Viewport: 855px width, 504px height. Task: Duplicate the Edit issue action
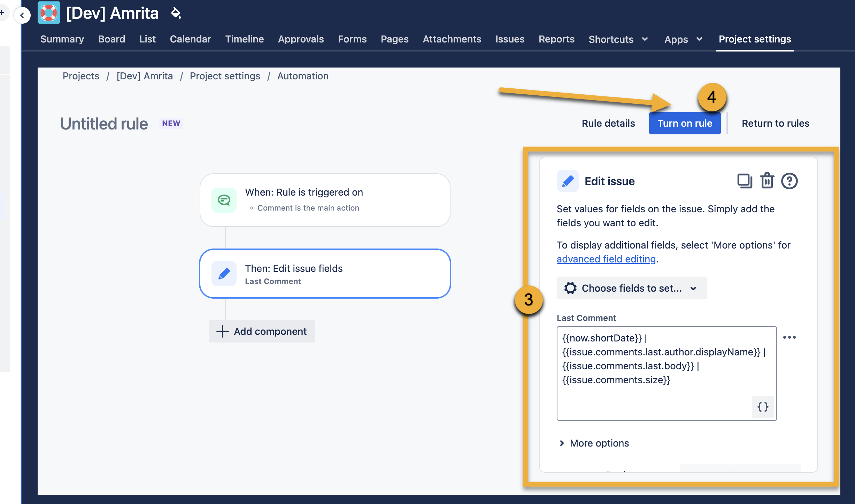(744, 181)
